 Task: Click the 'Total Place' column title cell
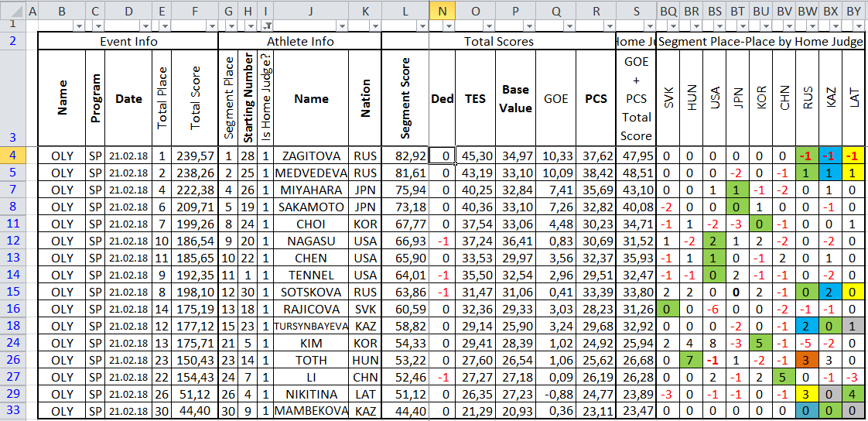coord(162,98)
